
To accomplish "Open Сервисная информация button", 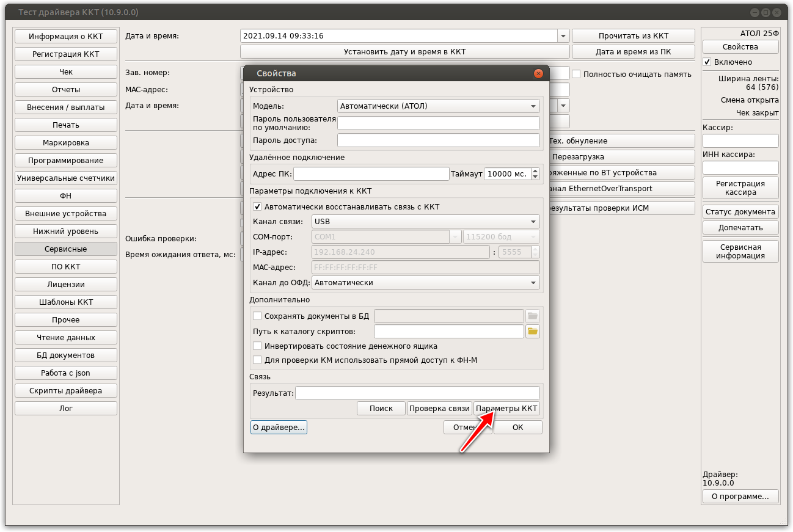I will 740,251.
